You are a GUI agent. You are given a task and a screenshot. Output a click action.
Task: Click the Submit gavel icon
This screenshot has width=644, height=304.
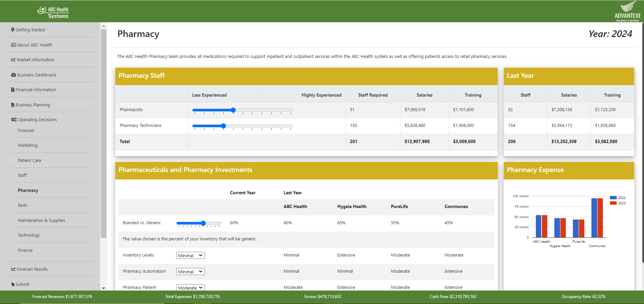pos(12,284)
